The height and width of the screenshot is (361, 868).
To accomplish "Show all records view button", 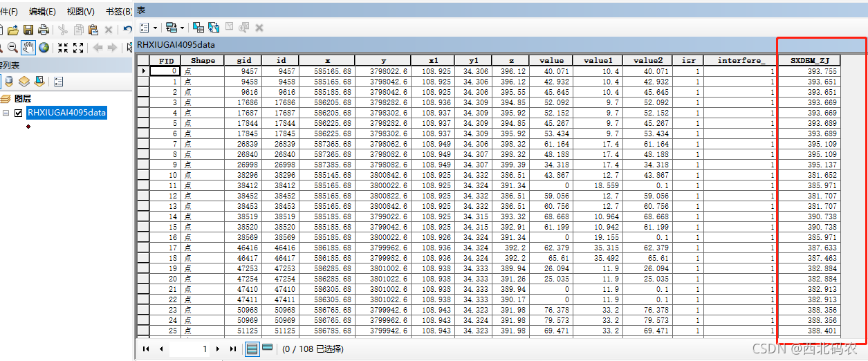I will coord(252,349).
